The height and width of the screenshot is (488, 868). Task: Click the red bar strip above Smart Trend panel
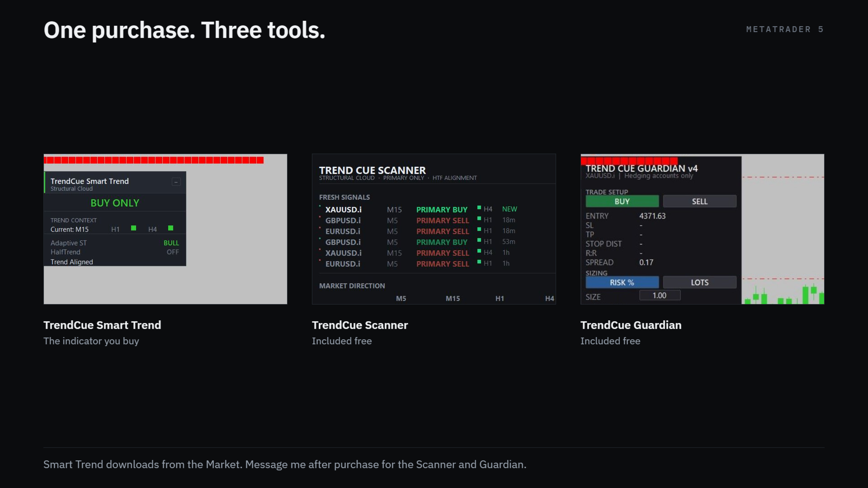click(x=154, y=160)
